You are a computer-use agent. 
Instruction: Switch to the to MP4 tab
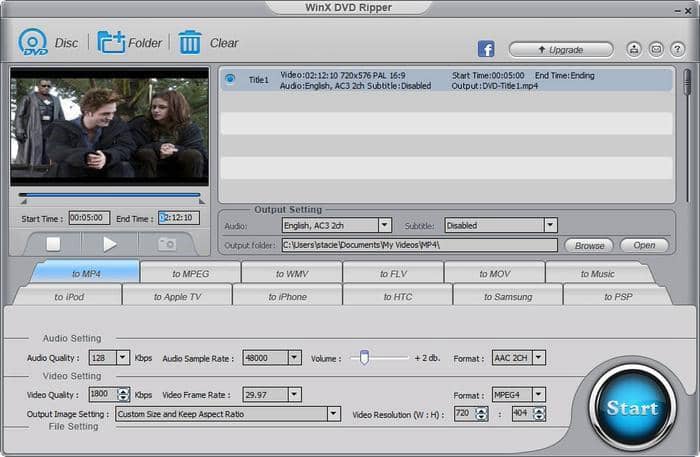click(86, 273)
